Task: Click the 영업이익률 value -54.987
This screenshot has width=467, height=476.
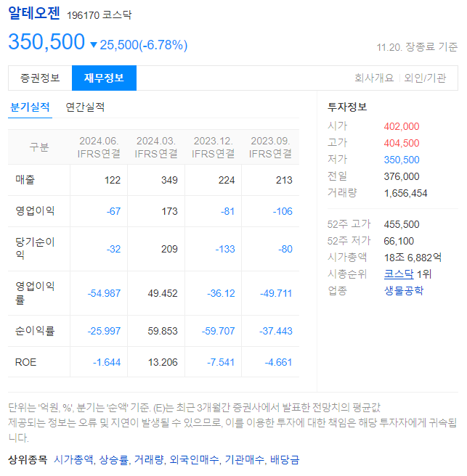Action: pyautogui.click(x=104, y=293)
